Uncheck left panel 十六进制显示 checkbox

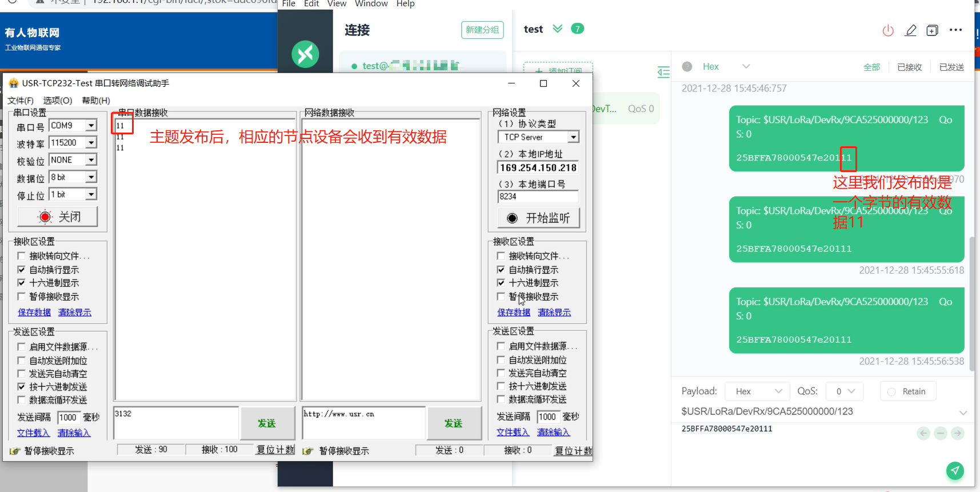22,283
